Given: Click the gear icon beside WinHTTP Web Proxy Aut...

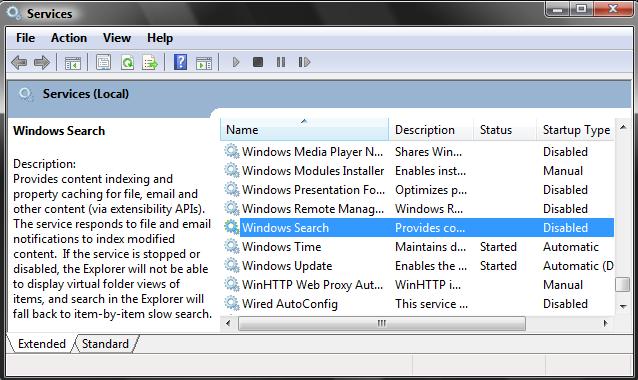Looking at the screenshot, I should 232,285.
